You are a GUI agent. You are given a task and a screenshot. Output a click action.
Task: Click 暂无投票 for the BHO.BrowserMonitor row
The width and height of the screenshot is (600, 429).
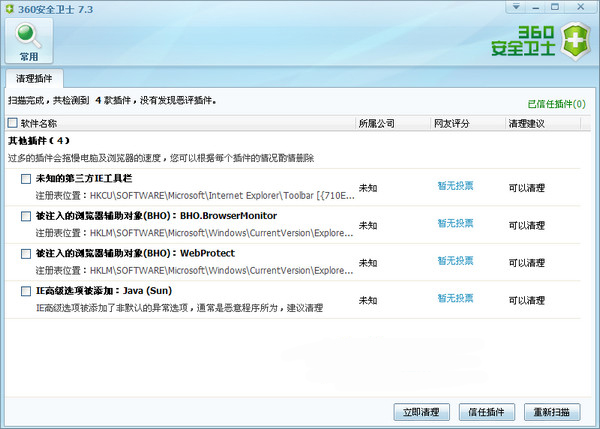[x=455, y=223]
